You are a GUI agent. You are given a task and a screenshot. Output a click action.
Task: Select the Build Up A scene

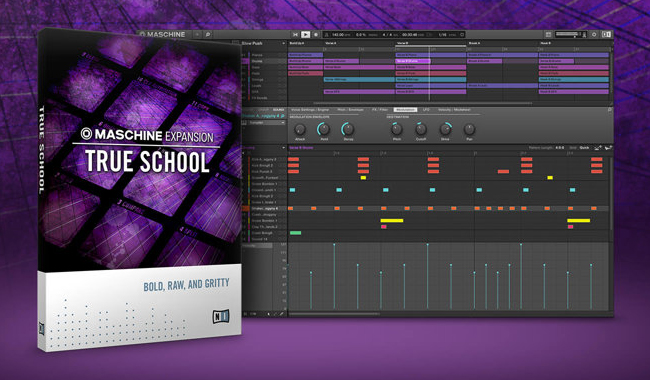(297, 43)
